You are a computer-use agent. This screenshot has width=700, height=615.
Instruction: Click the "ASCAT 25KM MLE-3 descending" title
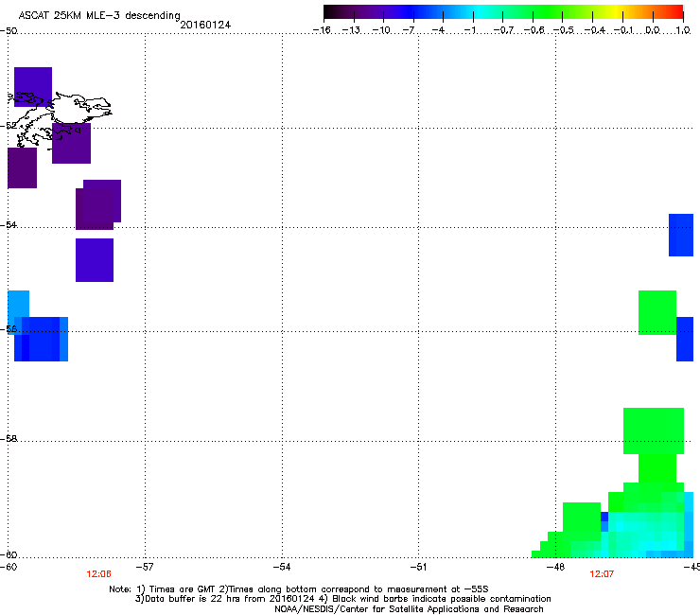[x=99, y=16]
